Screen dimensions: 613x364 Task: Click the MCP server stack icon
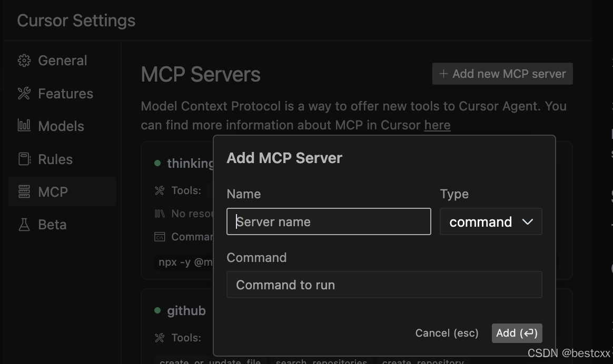[24, 191]
